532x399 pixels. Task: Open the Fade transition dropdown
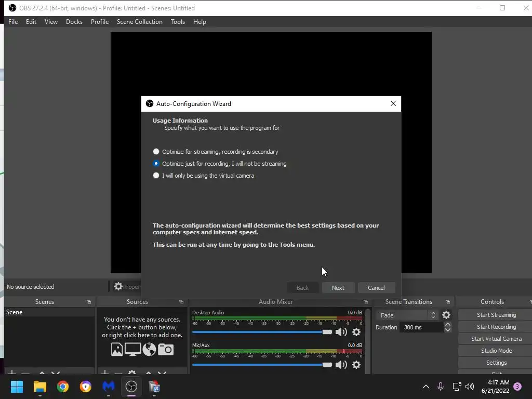[406, 315]
